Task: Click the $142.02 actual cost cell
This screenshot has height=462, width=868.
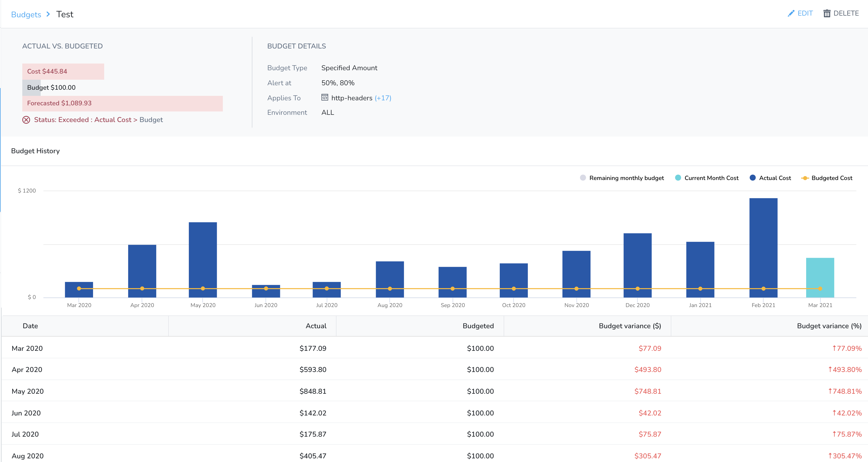Action: click(313, 413)
